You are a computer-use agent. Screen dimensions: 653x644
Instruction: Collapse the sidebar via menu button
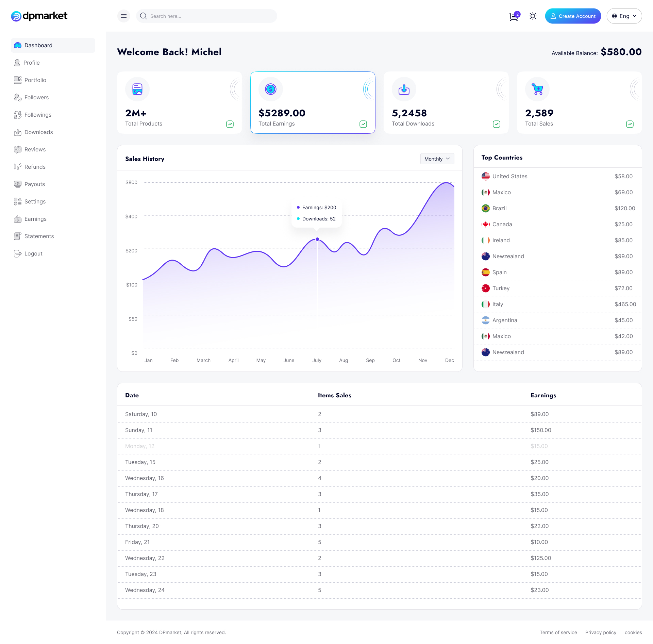pos(123,16)
